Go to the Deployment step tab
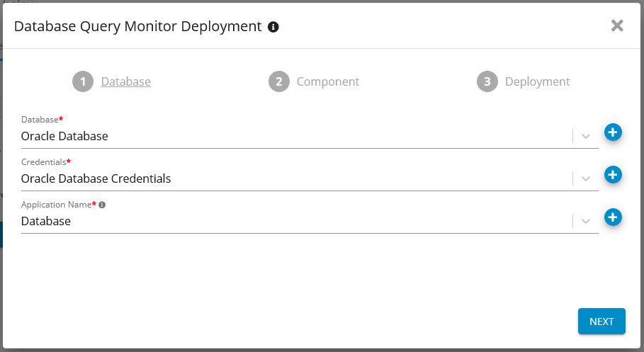 point(537,81)
